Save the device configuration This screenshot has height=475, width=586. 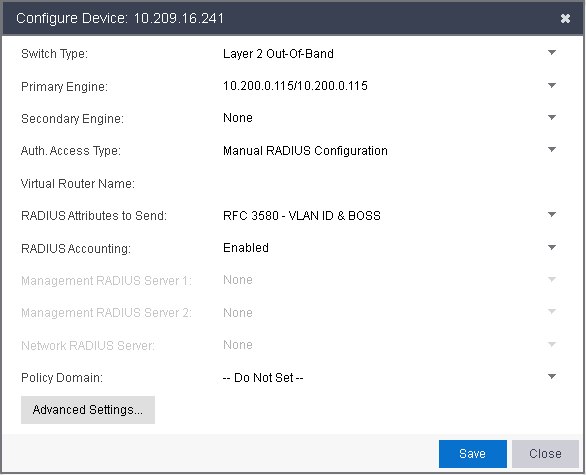pyautogui.click(x=473, y=454)
